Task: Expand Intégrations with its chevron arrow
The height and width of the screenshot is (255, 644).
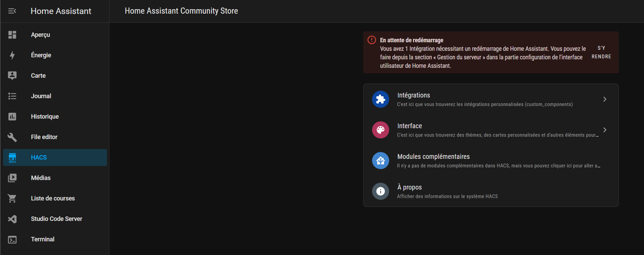Action: coord(605,99)
